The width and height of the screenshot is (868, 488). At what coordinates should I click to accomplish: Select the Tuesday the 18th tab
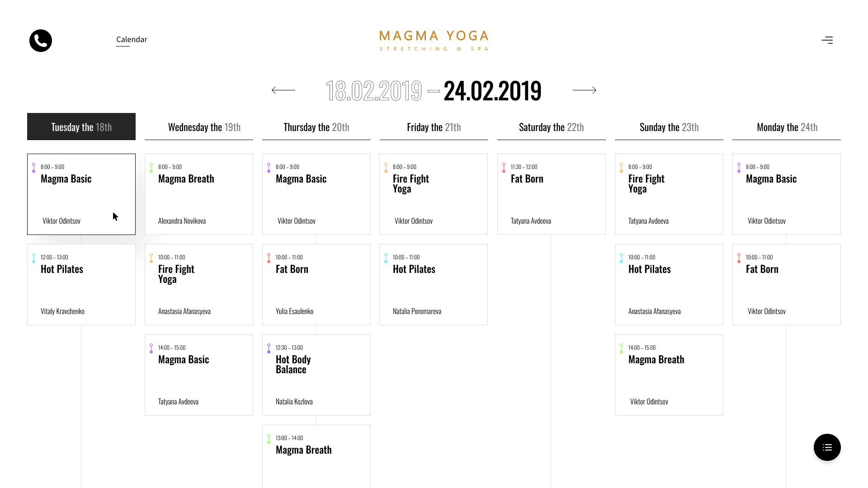click(81, 127)
